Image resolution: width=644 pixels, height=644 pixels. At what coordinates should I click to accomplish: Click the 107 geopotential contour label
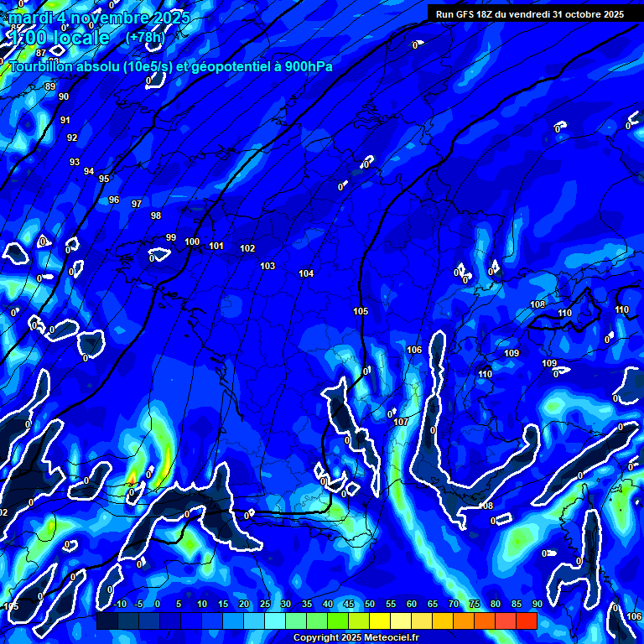pos(401,422)
